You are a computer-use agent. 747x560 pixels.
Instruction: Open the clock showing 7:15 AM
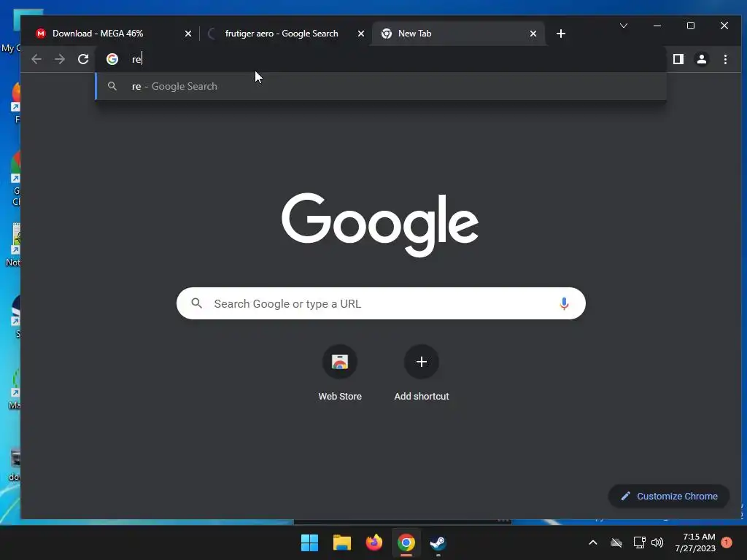click(x=695, y=542)
